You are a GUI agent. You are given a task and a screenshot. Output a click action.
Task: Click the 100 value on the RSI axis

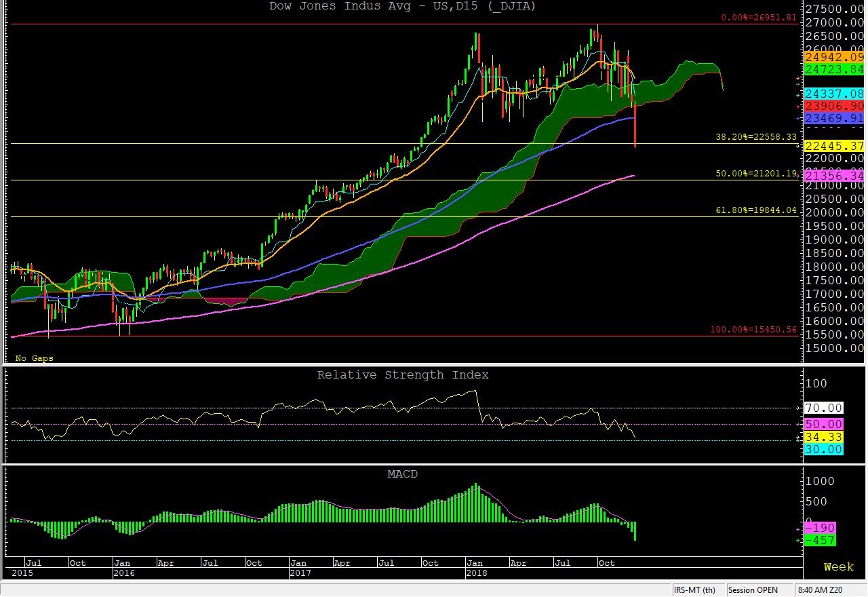pyautogui.click(x=816, y=383)
